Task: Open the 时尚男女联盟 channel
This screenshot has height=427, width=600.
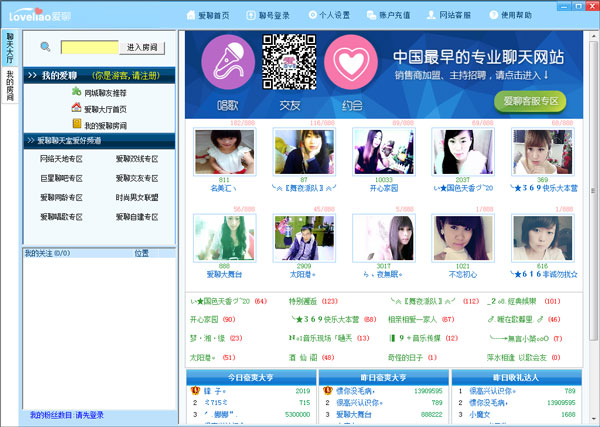Action: pyautogui.click(x=137, y=197)
